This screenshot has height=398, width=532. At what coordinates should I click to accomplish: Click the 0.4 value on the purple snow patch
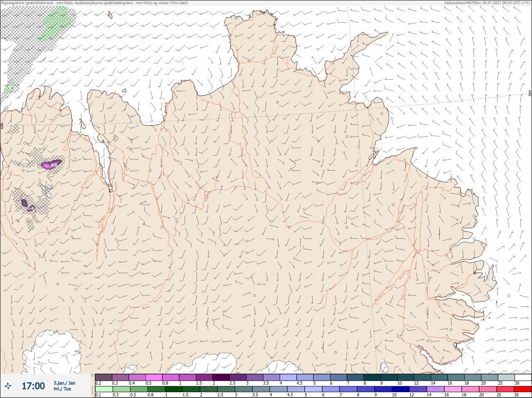[31, 208]
